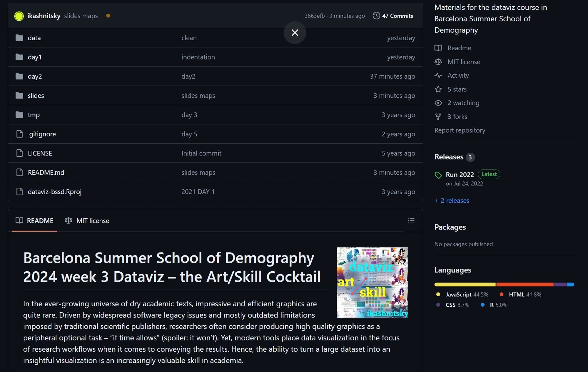Click the Run 2022 release tag icon
Image resolution: width=588 pixels, height=372 pixels.
pos(438,175)
